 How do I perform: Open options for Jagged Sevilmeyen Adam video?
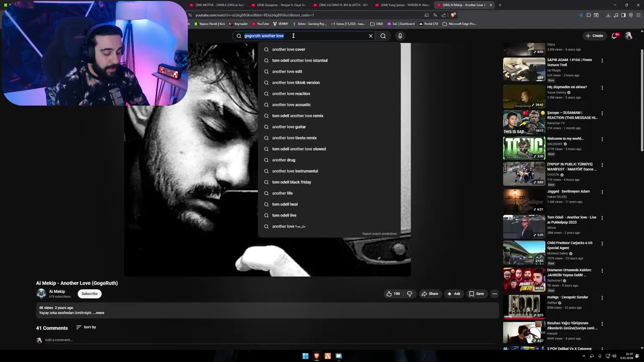point(602,192)
